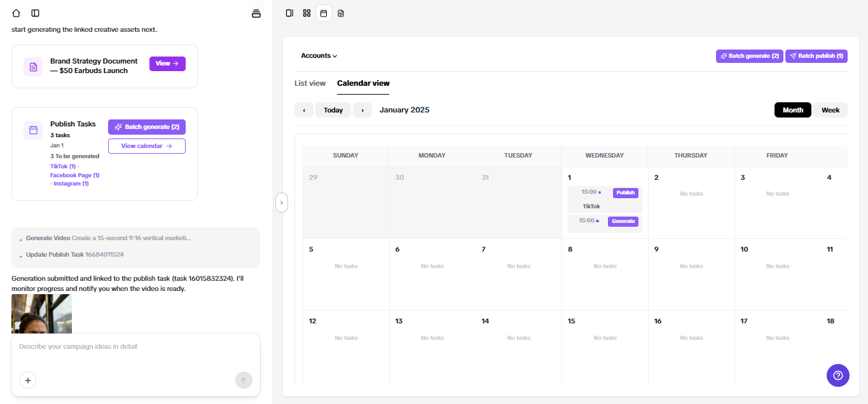The image size is (868, 404).
Task: Switch to the List view tab
Action: pos(310,83)
